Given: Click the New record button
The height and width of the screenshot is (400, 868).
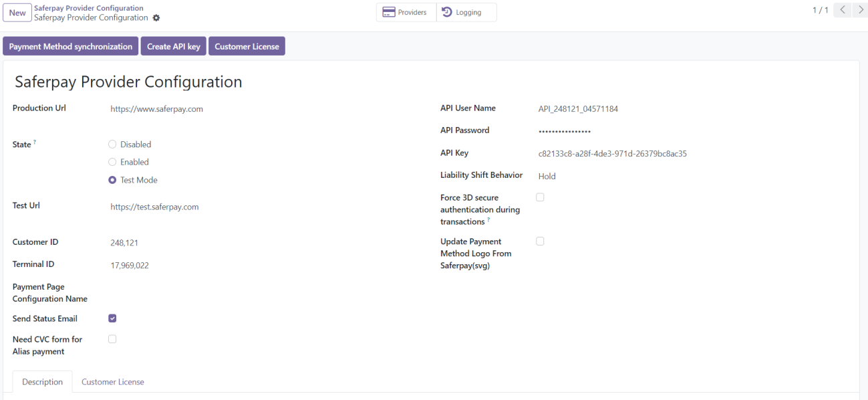Looking at the screenshot, I should tap(17, 13).
